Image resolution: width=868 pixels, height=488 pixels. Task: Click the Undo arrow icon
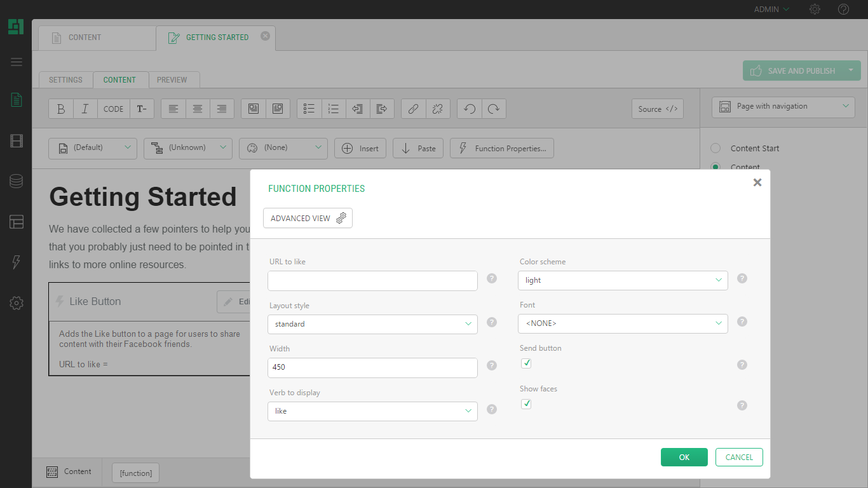click(470, 109)
